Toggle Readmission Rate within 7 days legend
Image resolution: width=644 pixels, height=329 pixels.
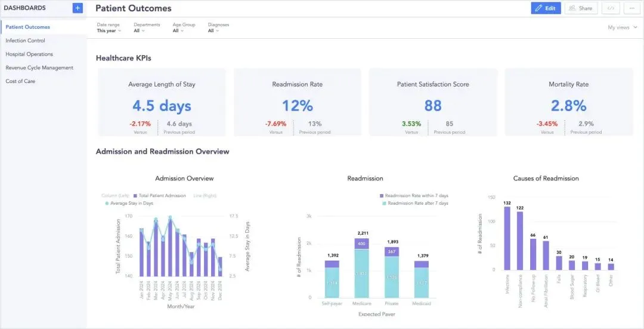click(414, 196)
